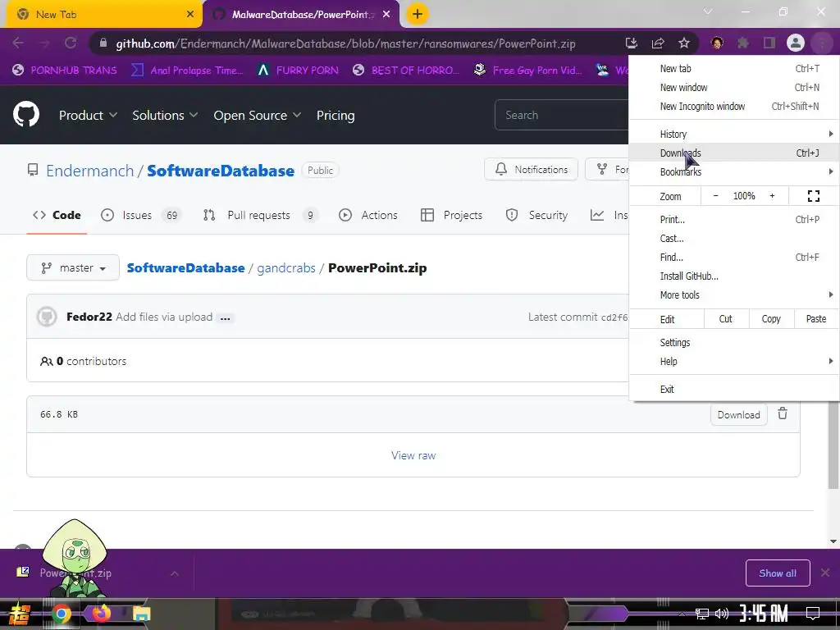Open the Chrome profile avatar
Screen dimensions: 840x630
[x=796, y=43]
